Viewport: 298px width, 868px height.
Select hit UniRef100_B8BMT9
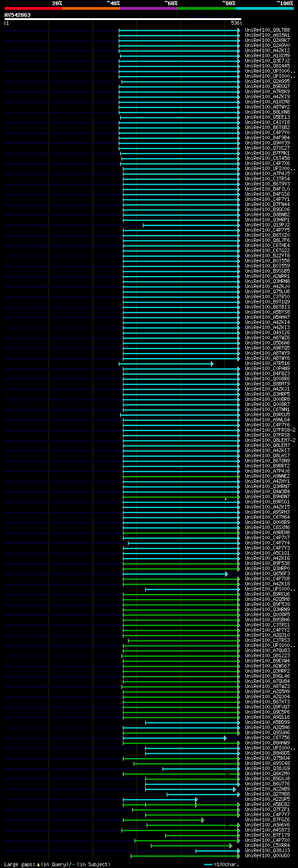[267, 384]
